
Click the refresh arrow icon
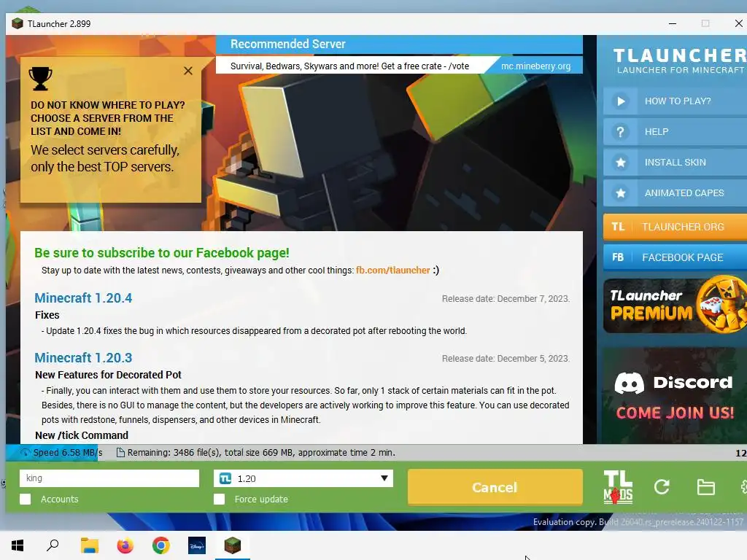[662, 486]
